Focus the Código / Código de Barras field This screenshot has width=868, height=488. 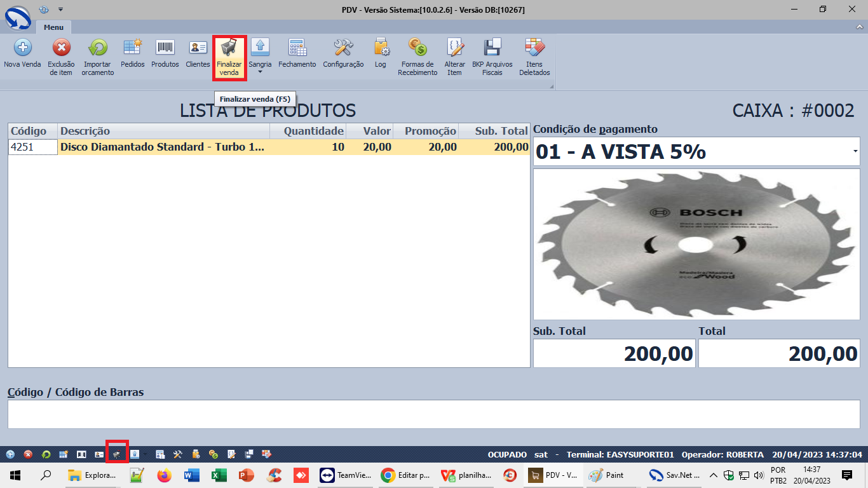[x=434, y=414]
